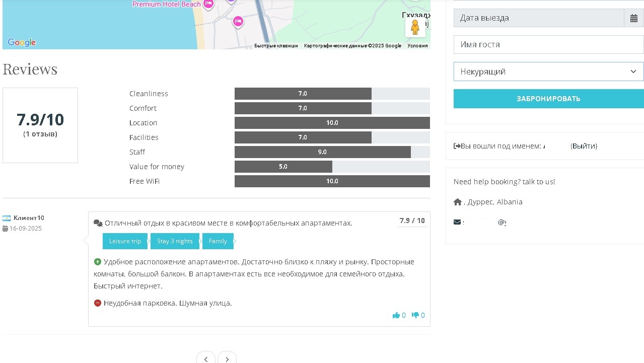Viewport: 644px width, 363px height.
Task: Go to next reviews page arrow
Action: 227,358
